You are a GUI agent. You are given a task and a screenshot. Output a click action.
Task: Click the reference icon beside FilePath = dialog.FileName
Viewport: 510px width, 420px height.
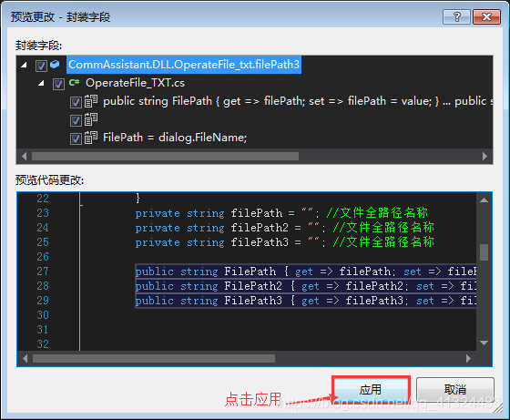tap(91, 138)
